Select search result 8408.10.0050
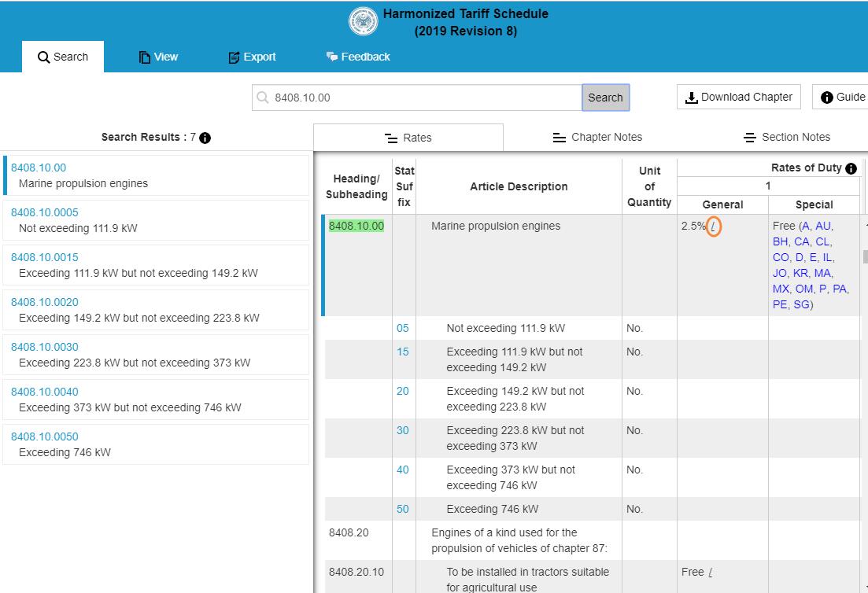868x593 pixels. pyautogui.click(x=156, y=444)
